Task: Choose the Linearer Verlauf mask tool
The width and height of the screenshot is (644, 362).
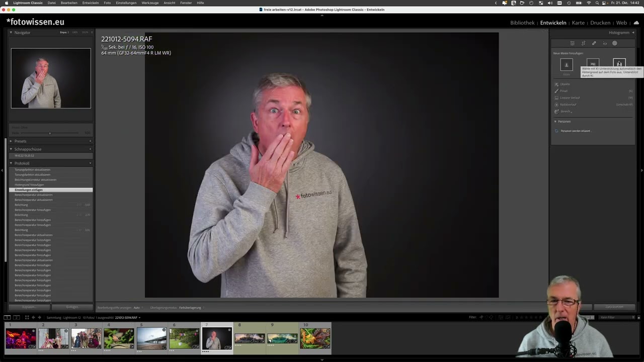Action: (567, 98)
